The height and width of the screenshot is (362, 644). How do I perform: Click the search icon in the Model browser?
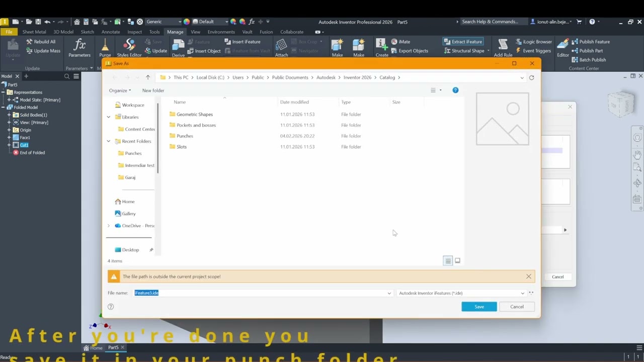[x=67, y=76]
